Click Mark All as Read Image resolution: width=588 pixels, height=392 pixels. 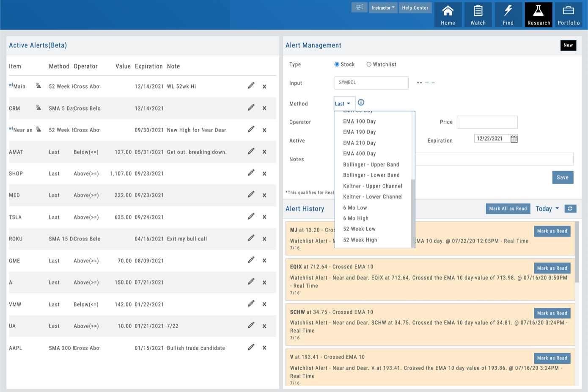coord(508,209)
